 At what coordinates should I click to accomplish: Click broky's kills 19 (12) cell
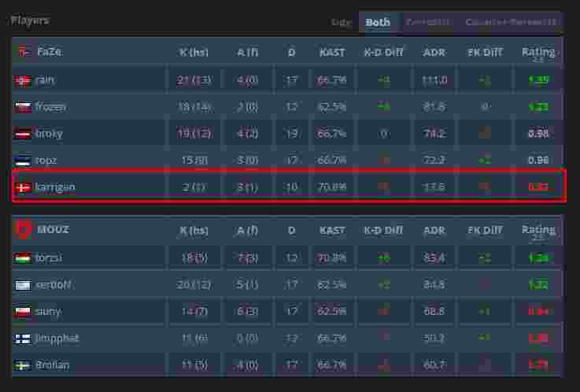[x=194, y=134]
